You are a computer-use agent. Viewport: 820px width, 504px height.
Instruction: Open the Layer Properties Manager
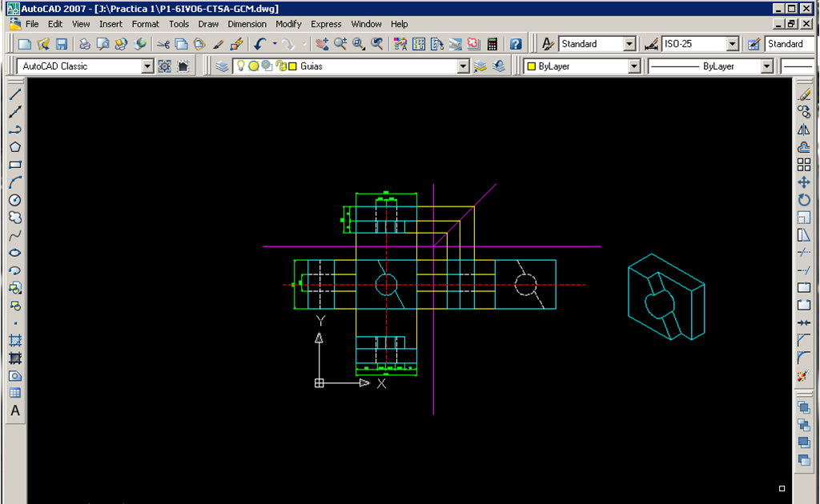click(222, 66)
